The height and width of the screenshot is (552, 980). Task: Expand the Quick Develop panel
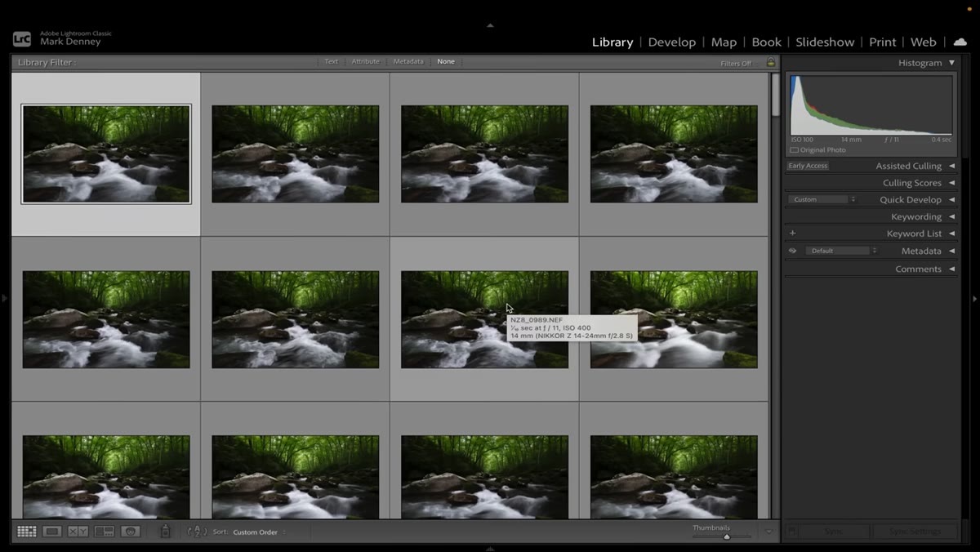[951, 200]
